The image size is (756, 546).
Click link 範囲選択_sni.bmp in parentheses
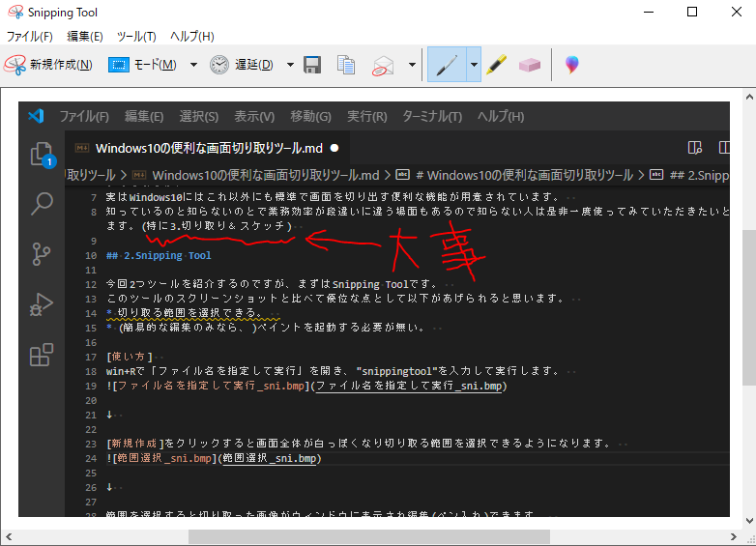[x=270, y=458]
